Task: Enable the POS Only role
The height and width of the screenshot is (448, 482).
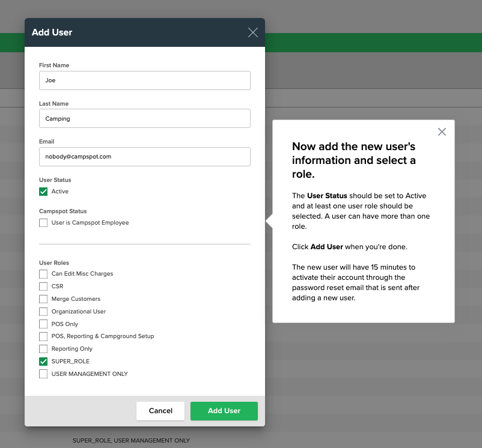Action: click(x=43, y=324)
